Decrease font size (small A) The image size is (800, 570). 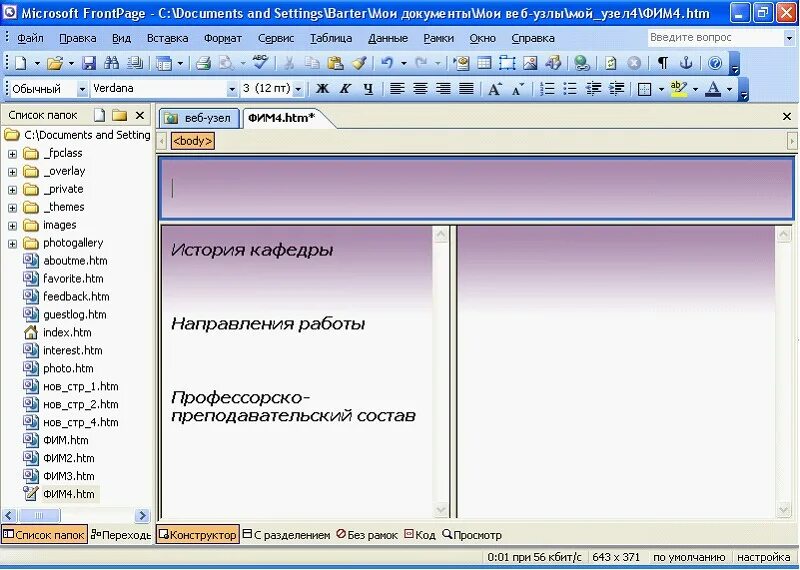point(517,89)
